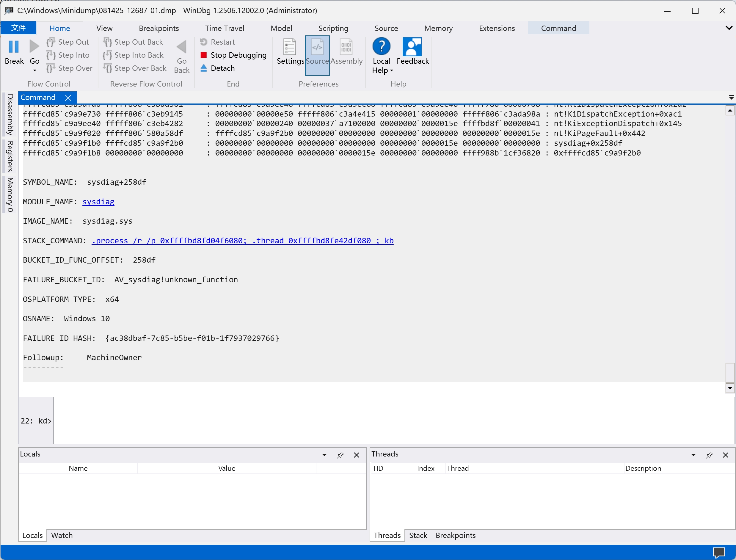
Task: Close the Command tab
Action: tap(68, 98)
